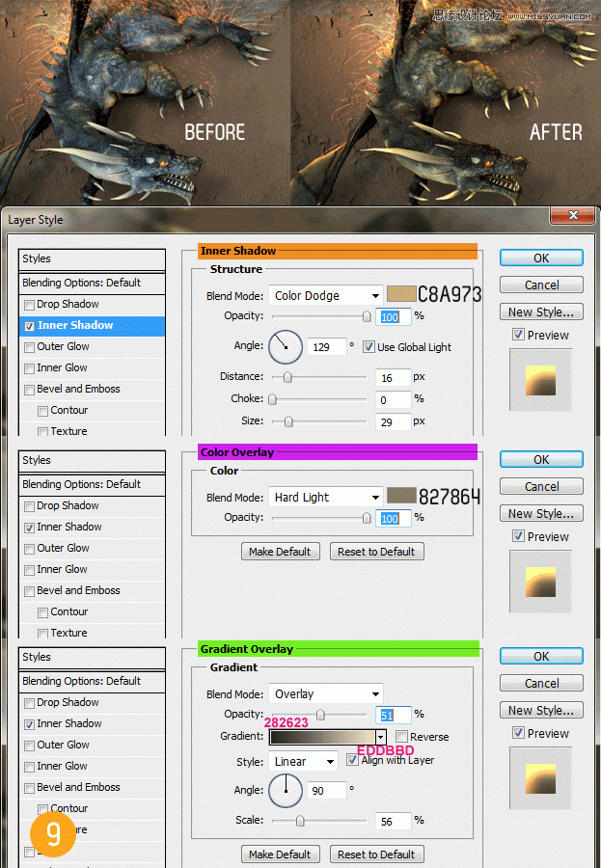Click the top Preview thumbnail swatch
601x868 pixels.
point(540,379)
